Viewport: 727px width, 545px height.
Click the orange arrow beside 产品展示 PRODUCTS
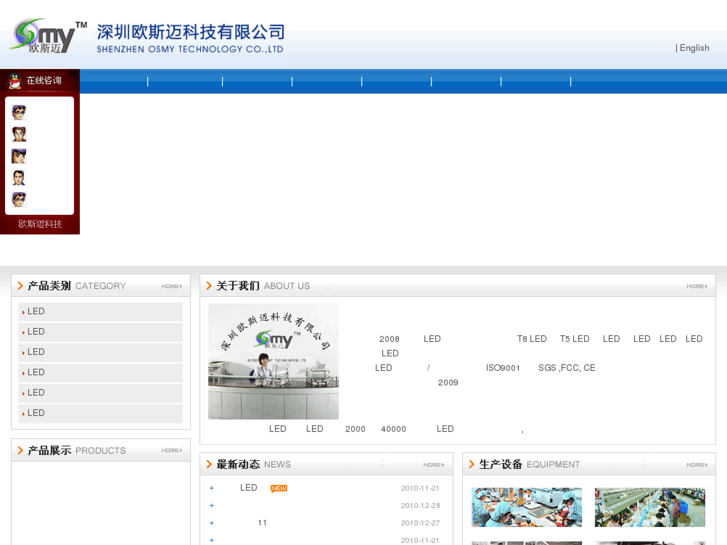tap(20, 450)
